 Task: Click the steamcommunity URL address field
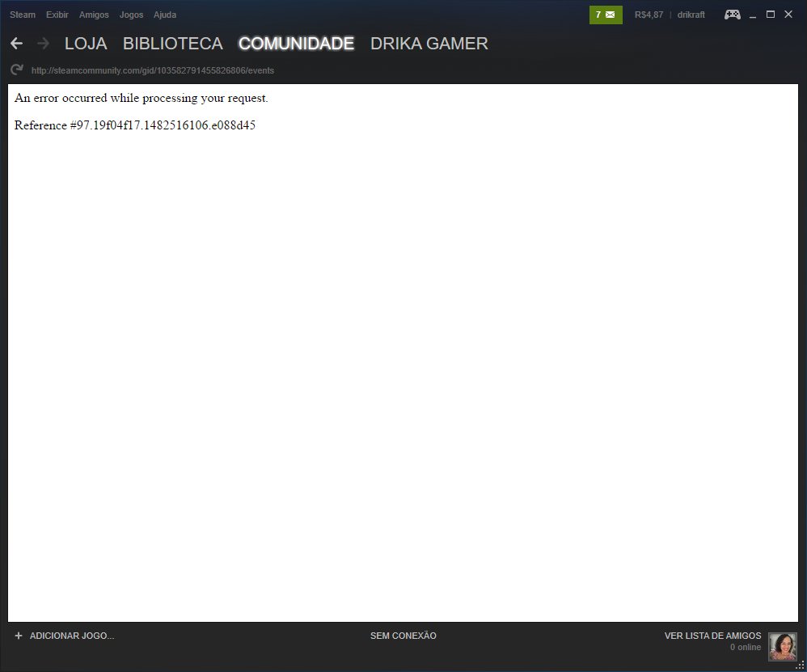153,70
